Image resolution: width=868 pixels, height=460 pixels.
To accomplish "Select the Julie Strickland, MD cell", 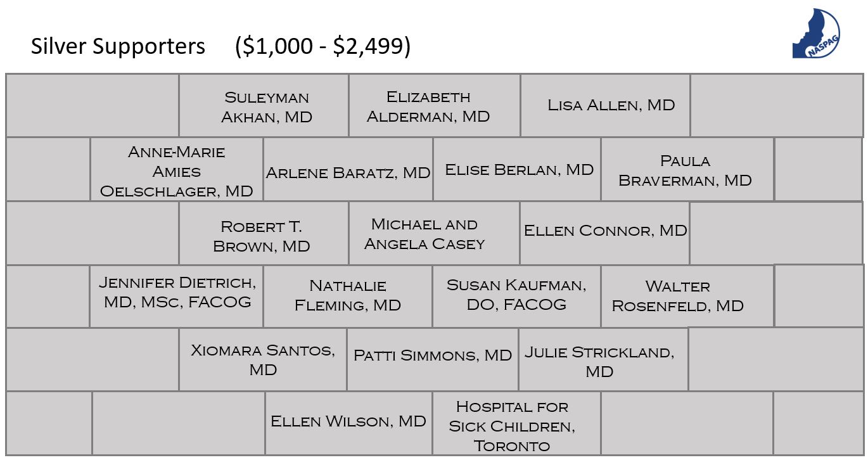I will [x=603, y=359].
